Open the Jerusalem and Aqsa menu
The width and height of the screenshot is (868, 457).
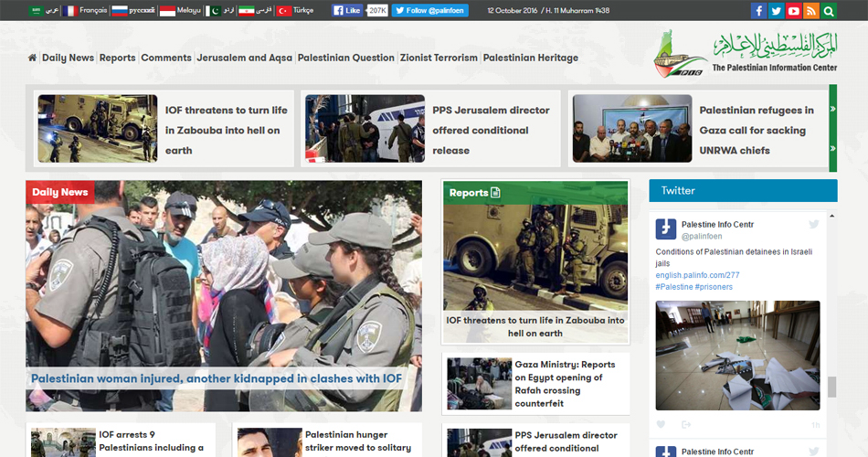click(244, 58)
